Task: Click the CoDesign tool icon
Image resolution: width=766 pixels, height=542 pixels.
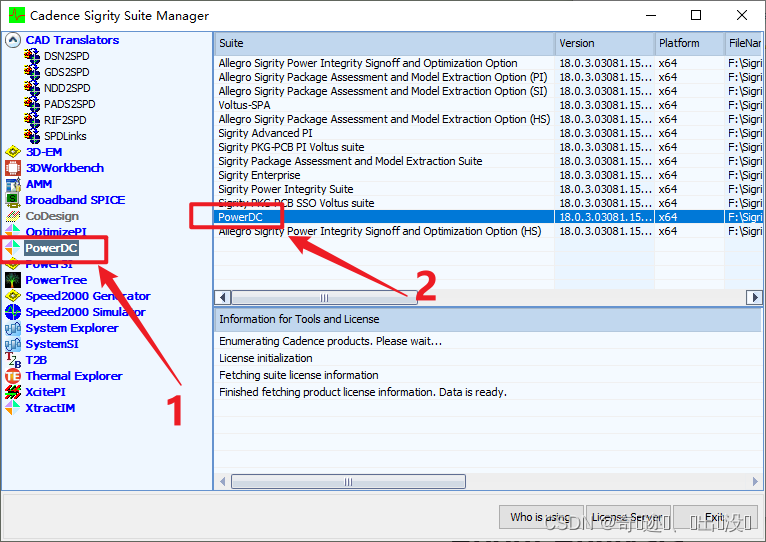Action: click(x=13, y=216)
